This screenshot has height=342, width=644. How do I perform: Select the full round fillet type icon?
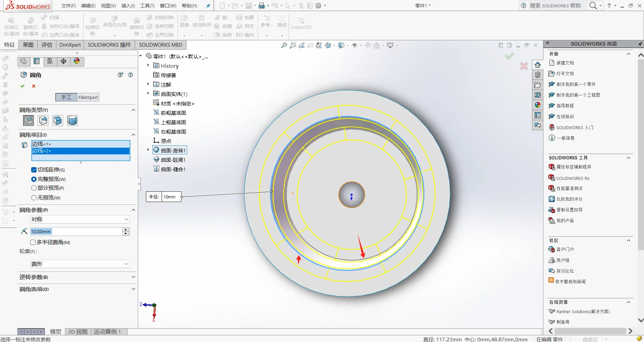(x=72, y=120)
